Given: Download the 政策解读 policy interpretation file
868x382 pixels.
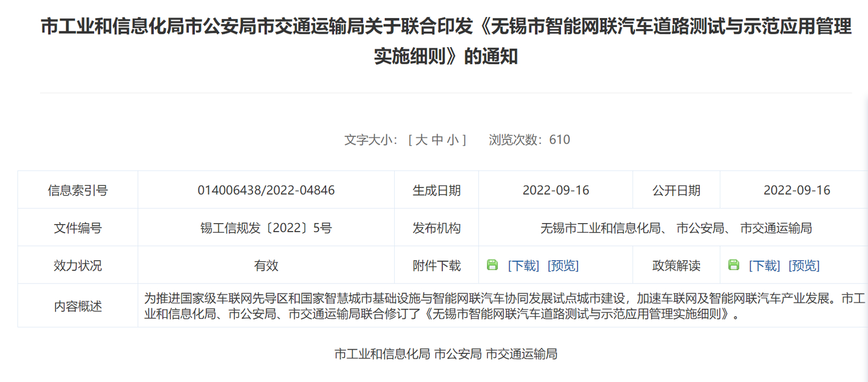Looking at the screenshot, I should point(764,265).
